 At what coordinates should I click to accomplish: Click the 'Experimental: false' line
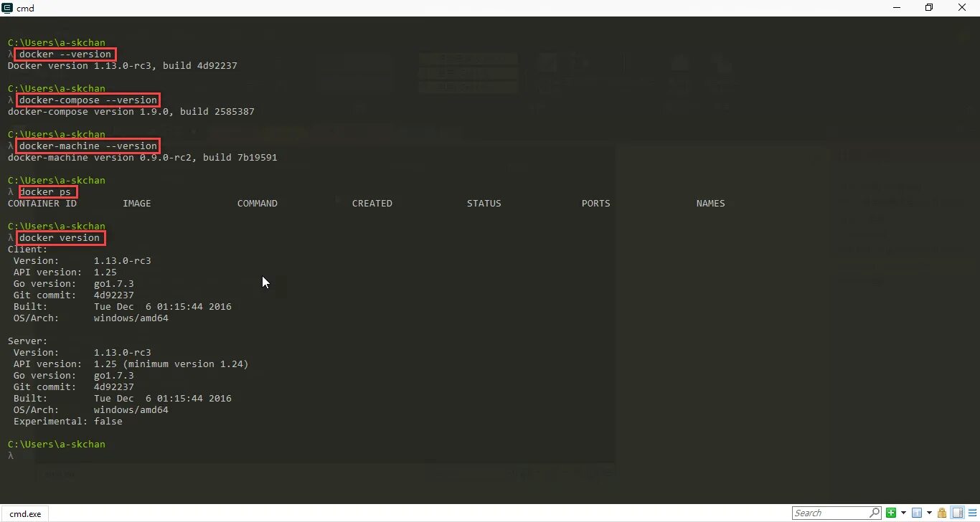coord(68,422)
